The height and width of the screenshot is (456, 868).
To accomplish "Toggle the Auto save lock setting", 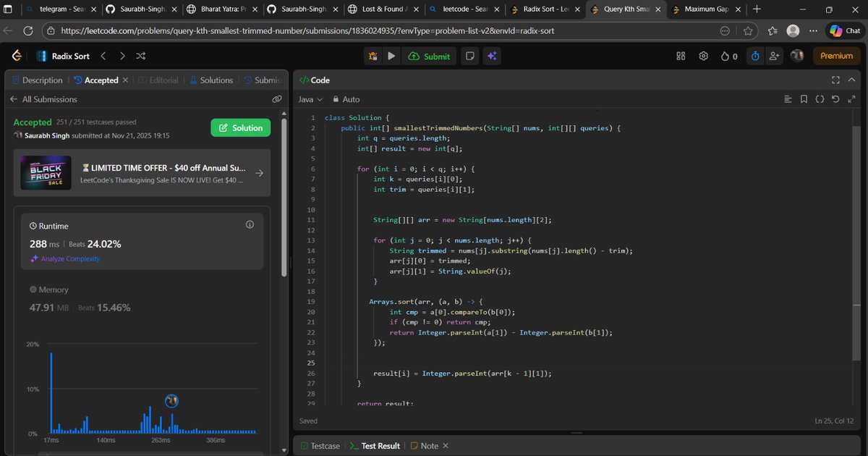I will pos(346,99).
